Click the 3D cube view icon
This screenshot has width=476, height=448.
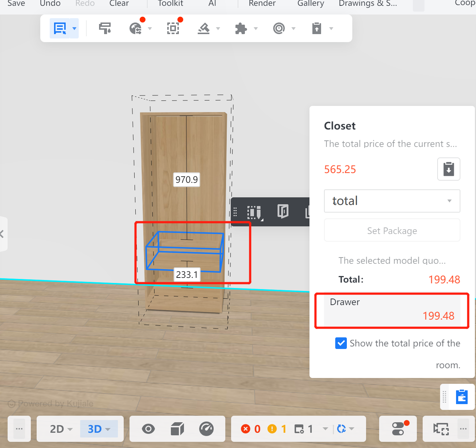[x=177, y=429]
